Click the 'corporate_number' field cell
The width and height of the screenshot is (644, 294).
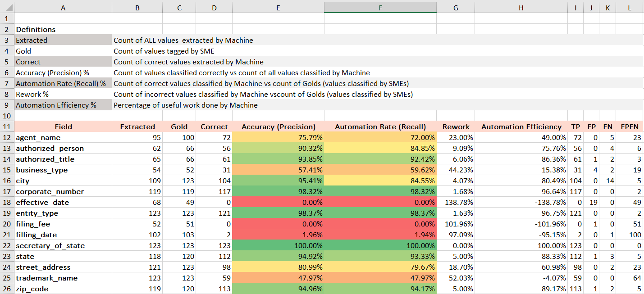pos(63,191)
